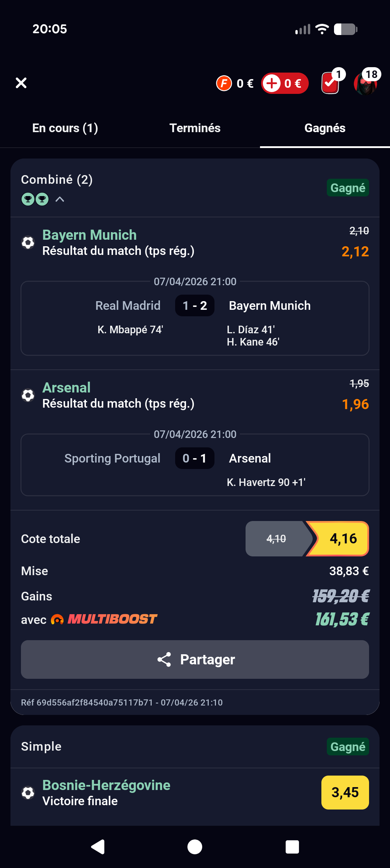Image resolution: width=390 pixels, height=868 pixels.
Task: Open the profile avatar
Action: click(x=365, y=83)
